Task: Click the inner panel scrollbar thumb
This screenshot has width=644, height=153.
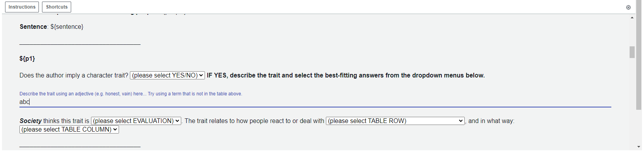Action: [x=632, y=52]
